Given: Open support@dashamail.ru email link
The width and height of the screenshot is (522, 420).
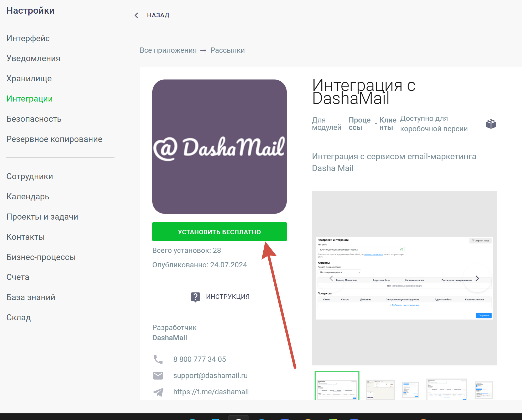Looking at the screenshot, I should tap(210, 376).
